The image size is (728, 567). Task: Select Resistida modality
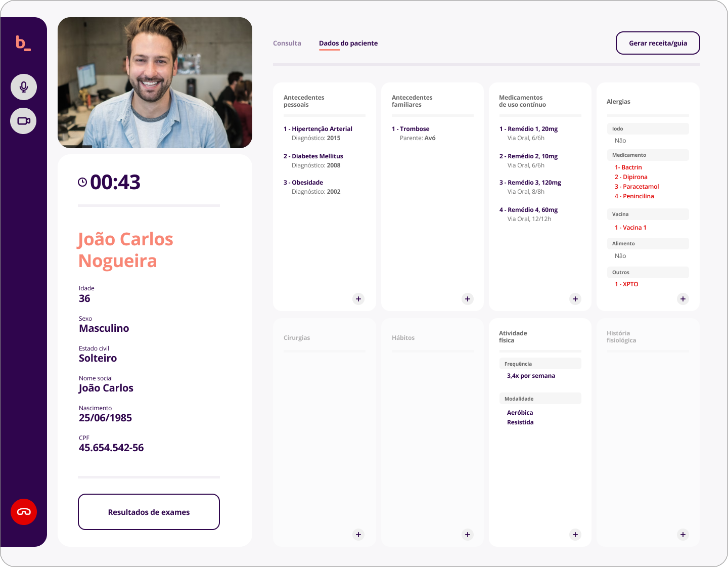(520, 422)
